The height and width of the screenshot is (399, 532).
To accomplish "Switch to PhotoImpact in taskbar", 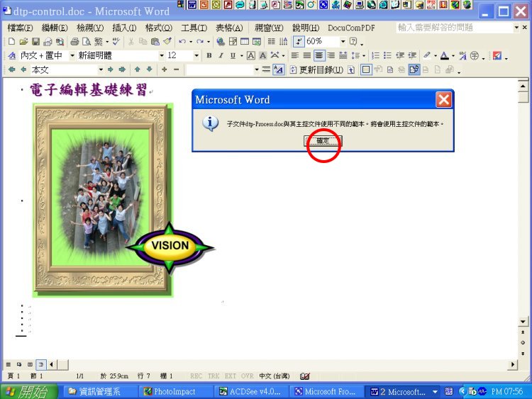I will (175, 391).
